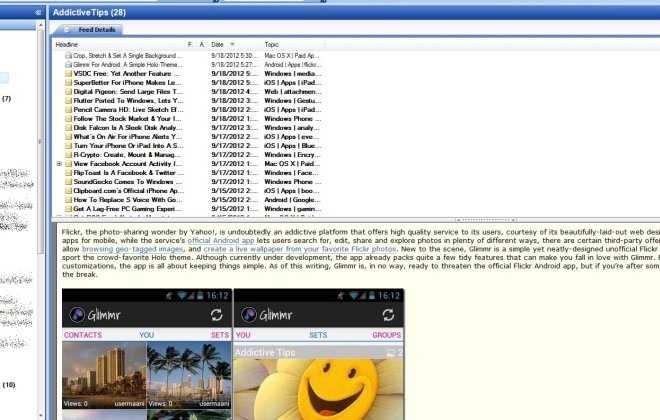Click refresh icon in left Glimmr screenshot

[217, 313]
